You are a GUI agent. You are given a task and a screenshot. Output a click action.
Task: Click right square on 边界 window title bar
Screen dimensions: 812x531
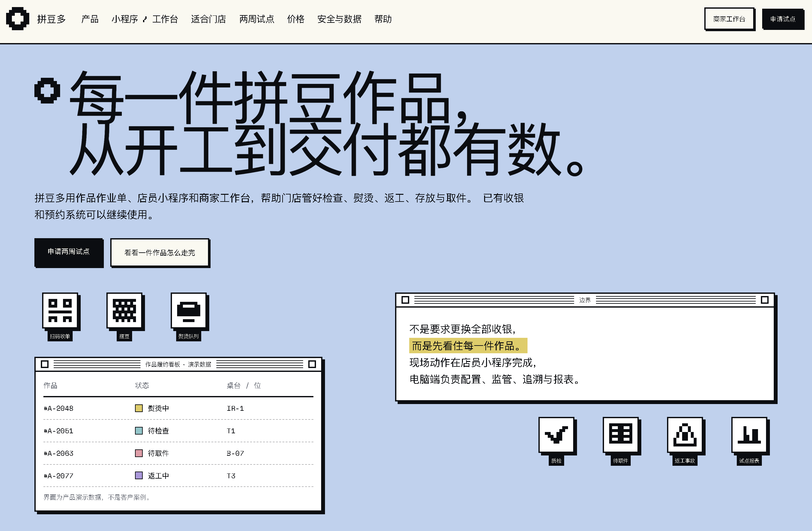(x=764, y=300)
